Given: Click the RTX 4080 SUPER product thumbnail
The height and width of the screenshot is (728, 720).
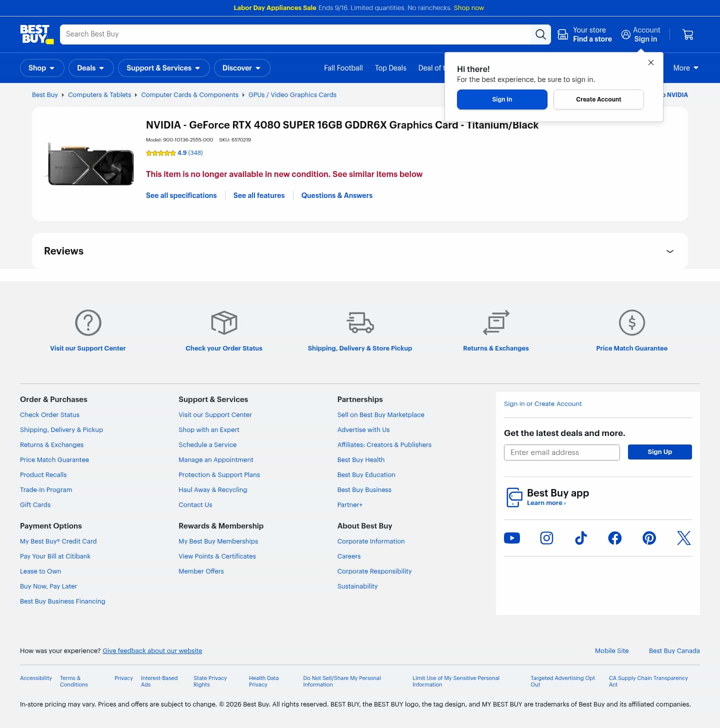Looking at the screenshot, I should [90, 164].
